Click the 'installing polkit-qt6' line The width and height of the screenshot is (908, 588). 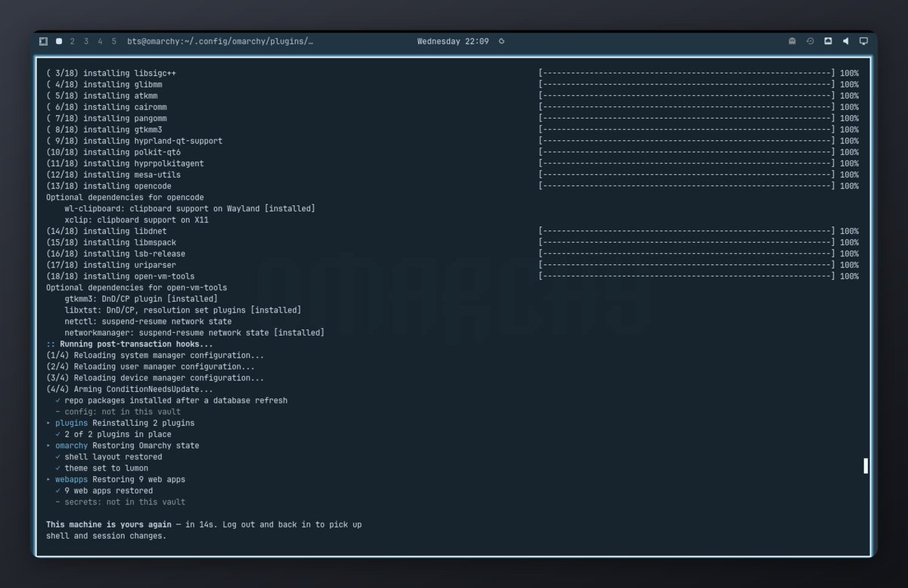pos(113,152)
